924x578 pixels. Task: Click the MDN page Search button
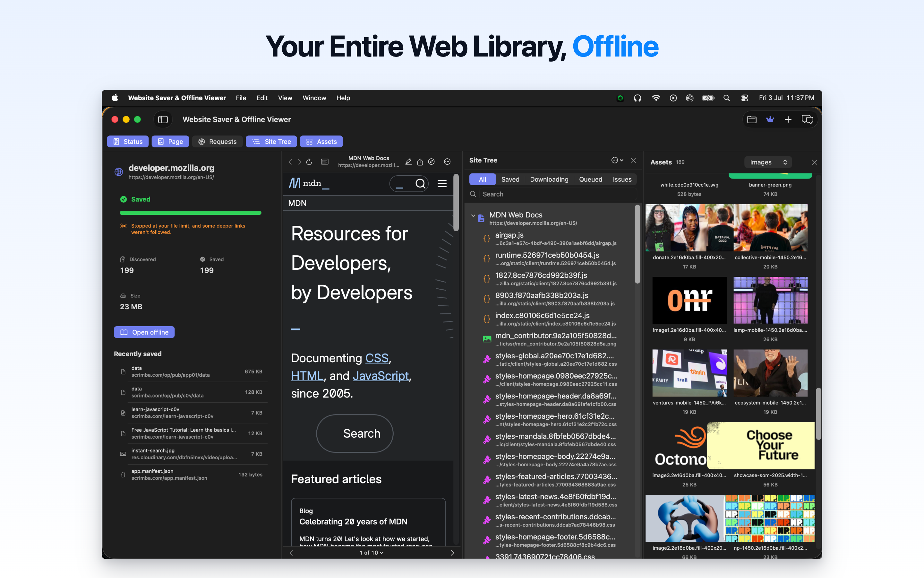355,433
